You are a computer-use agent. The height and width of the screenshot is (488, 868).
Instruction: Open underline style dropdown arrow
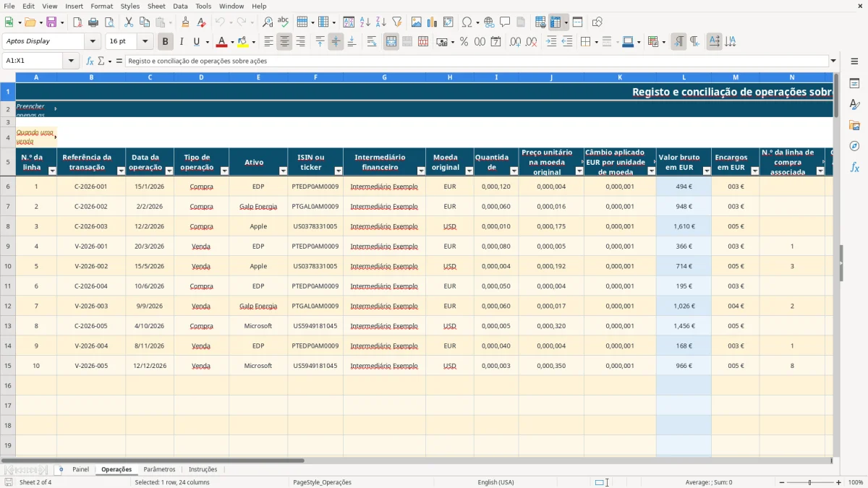207,42
